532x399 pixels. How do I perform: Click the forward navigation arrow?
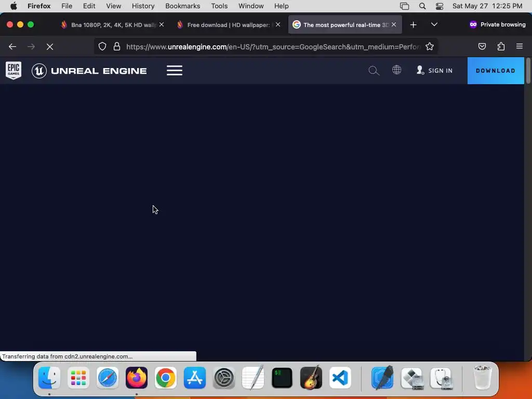pyautogui.click(x=31, y=46)
